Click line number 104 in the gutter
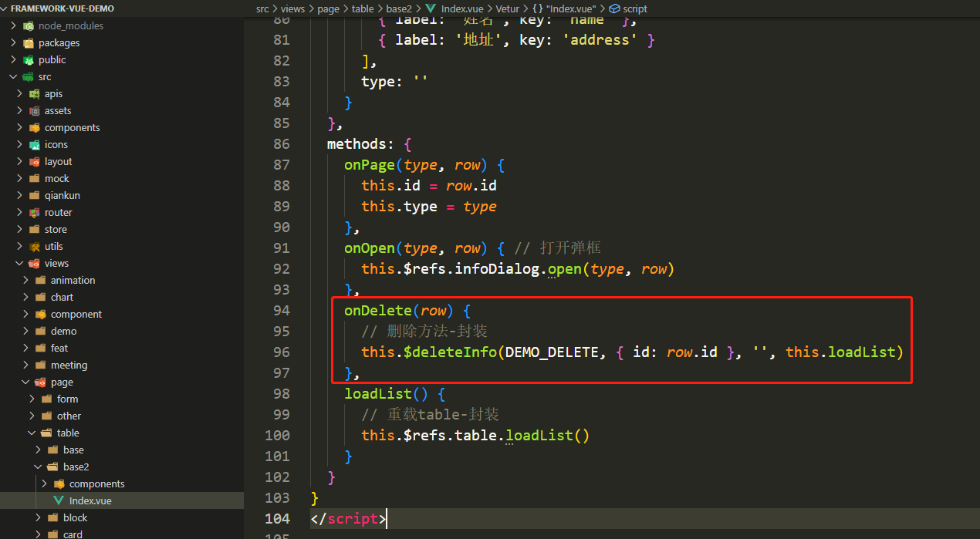 277,518
